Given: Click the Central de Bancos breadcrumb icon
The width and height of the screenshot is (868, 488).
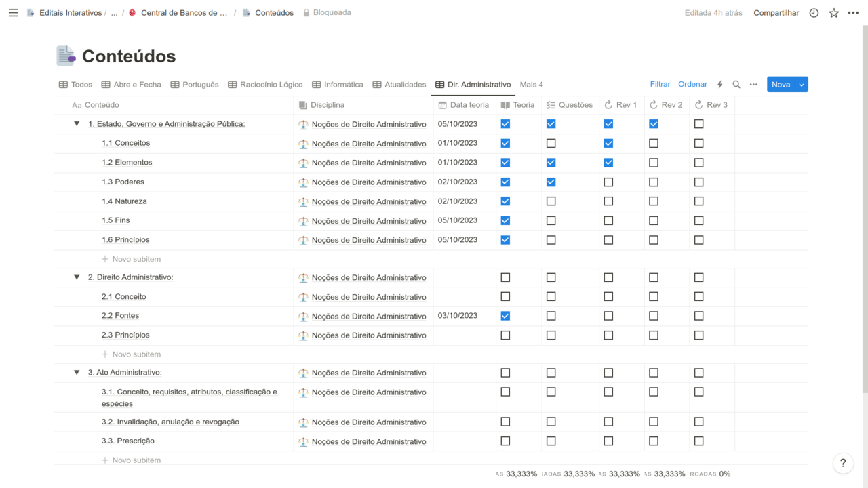Looking at the screenshot, I should pyautogui.click(x=132, y=13).
